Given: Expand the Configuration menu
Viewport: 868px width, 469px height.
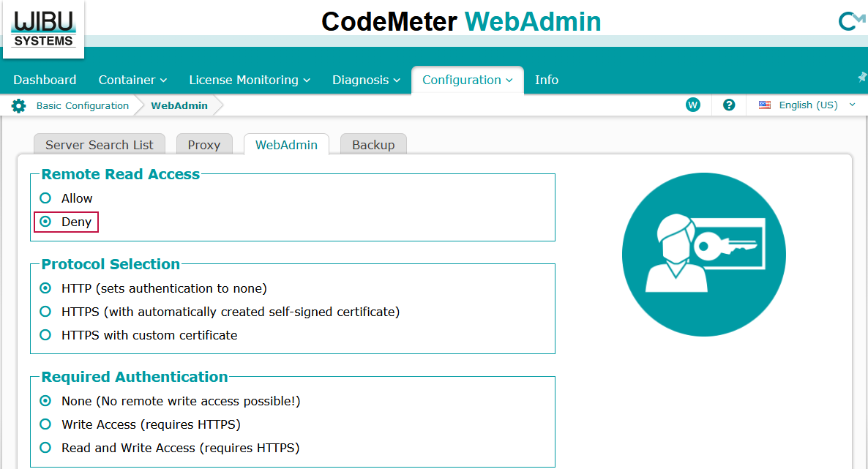Looking at the screenshot, I should pyautogui.click(x=468, y=80).
